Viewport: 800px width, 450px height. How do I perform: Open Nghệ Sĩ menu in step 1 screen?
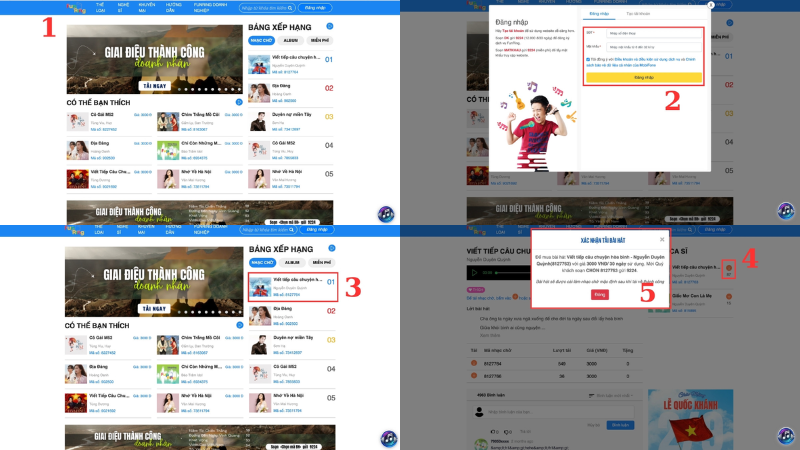click(x=123, y=7)
